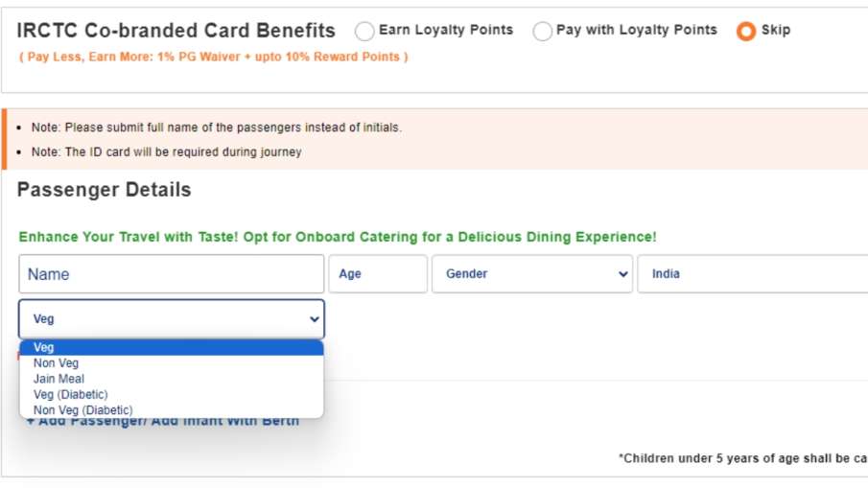Viewport: 868px width, 488px height.
Task: Click the Age input field
Action: (378, 274)
